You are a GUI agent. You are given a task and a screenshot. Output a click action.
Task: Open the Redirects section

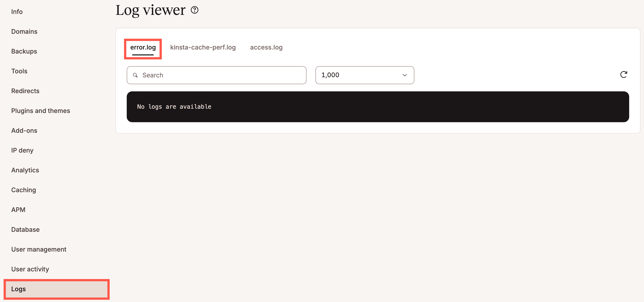click(25, 91)
